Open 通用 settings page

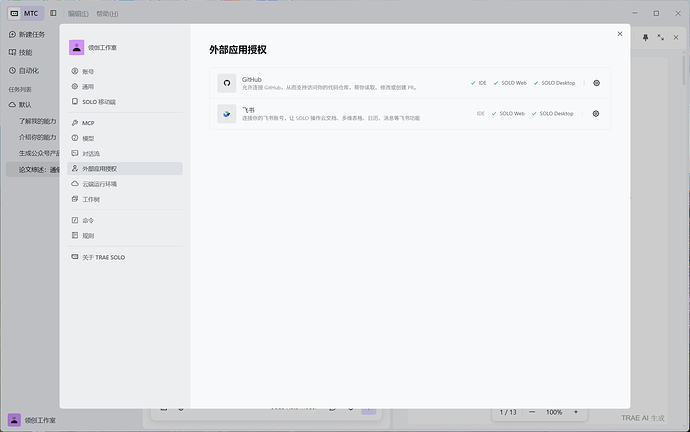pos(125,87)
